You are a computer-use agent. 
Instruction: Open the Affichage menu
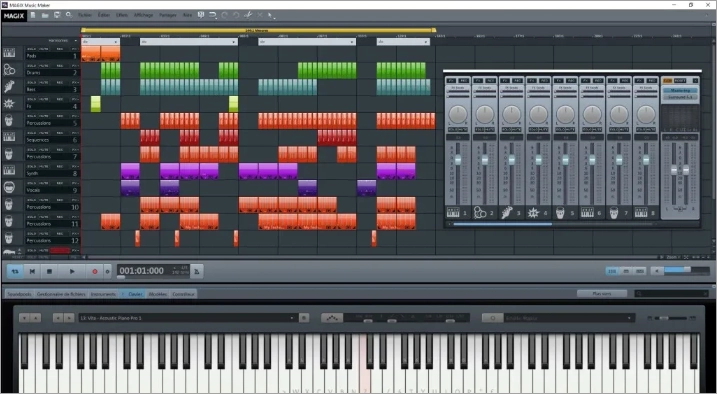(x=144, y=15)
